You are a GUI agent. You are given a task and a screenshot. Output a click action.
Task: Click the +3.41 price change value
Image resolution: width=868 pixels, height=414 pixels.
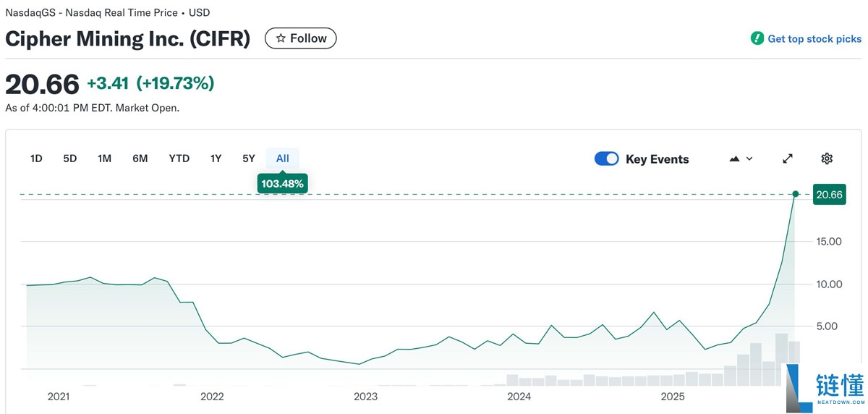click(108, 83)
